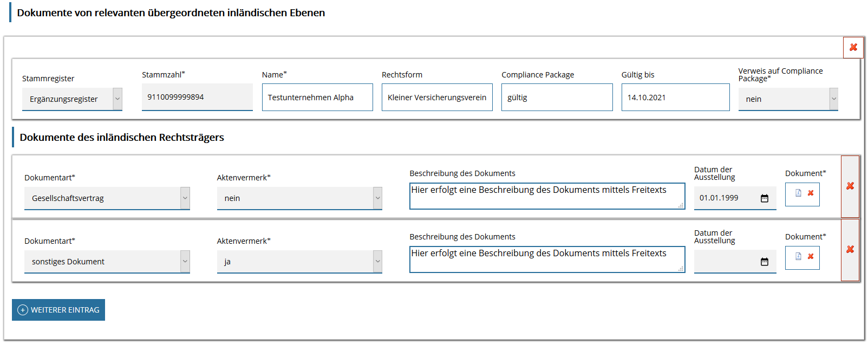Expand Verweis auf Compliance Package dropdown
The image size is (868, 344).
[788, 99]
